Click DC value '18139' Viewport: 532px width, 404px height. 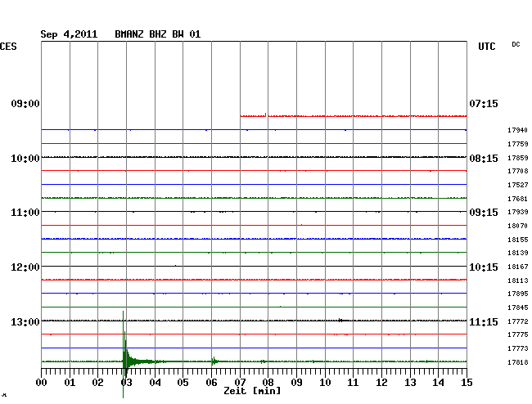coord(518,253)
